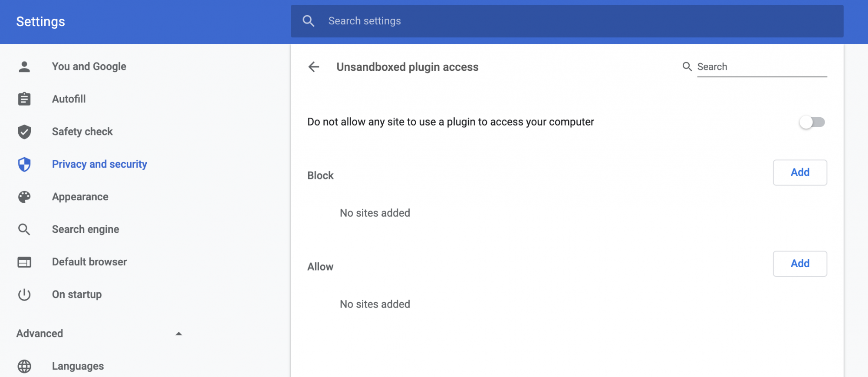Click the Privacy and security shield icon
This screenshot has height=377, width=868.
click(24, 164)
